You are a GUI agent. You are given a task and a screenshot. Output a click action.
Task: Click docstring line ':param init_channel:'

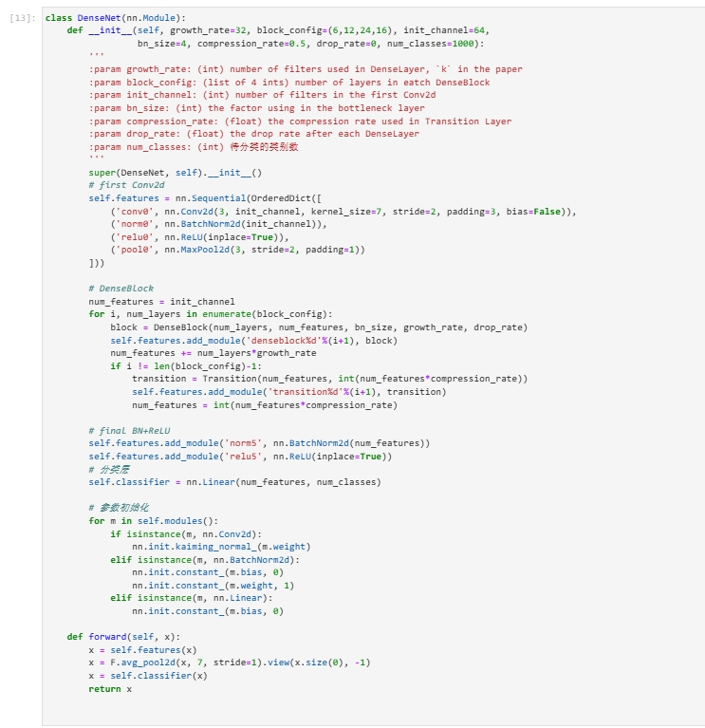point(262,95)
